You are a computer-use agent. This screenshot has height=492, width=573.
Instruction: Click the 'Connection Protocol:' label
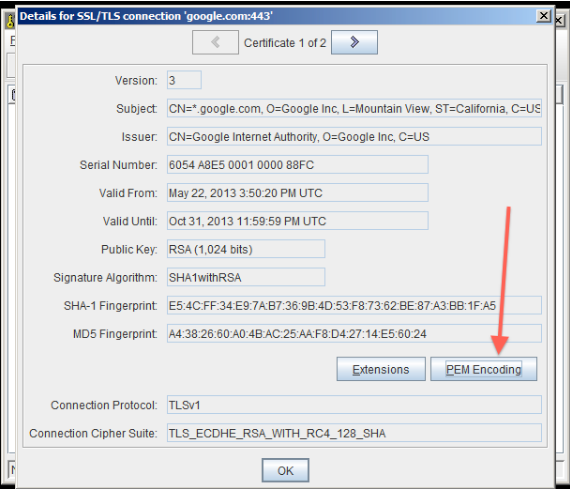point(104,405)
